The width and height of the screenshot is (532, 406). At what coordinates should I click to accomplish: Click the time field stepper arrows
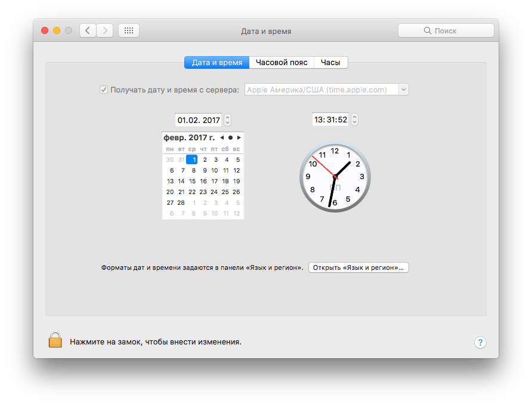pyautogui.click(x=355, y=119)
